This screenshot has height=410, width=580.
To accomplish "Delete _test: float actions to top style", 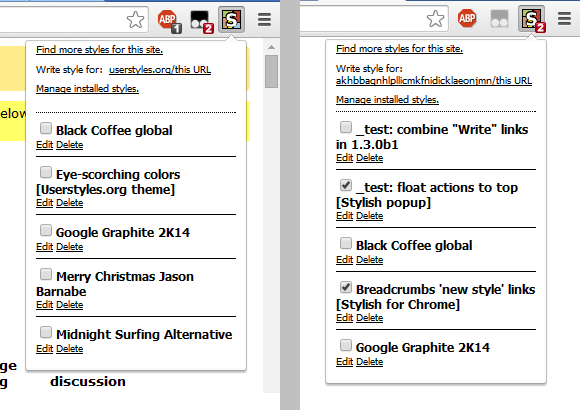I will [370, 216].
